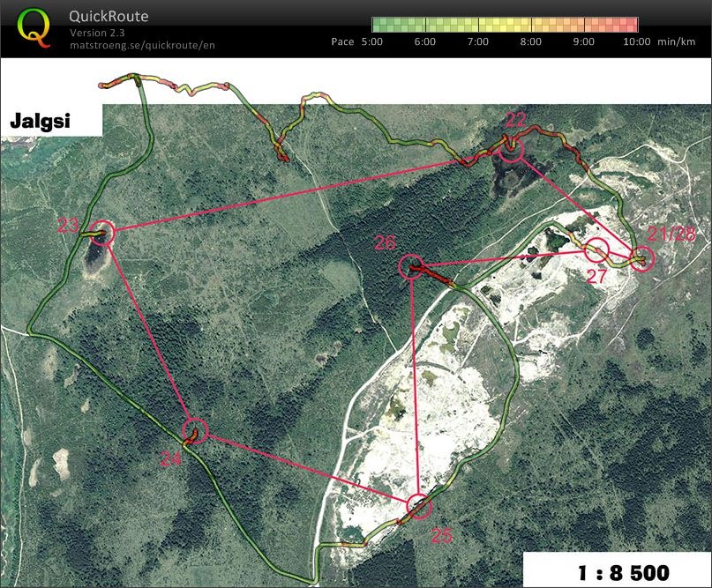Select control circle 22 on map

click(512, 149)
